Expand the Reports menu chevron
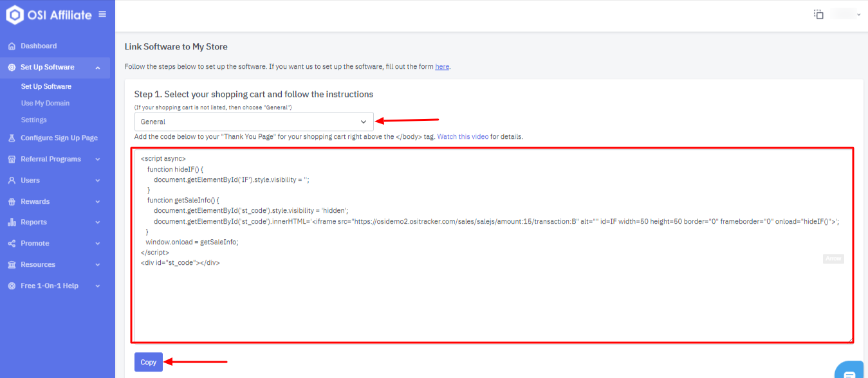 tap(98, 222)
